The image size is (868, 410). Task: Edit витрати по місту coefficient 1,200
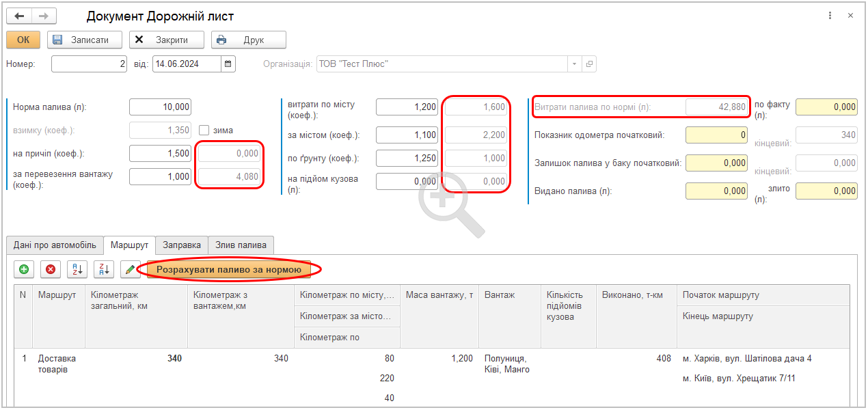[407, 107]
